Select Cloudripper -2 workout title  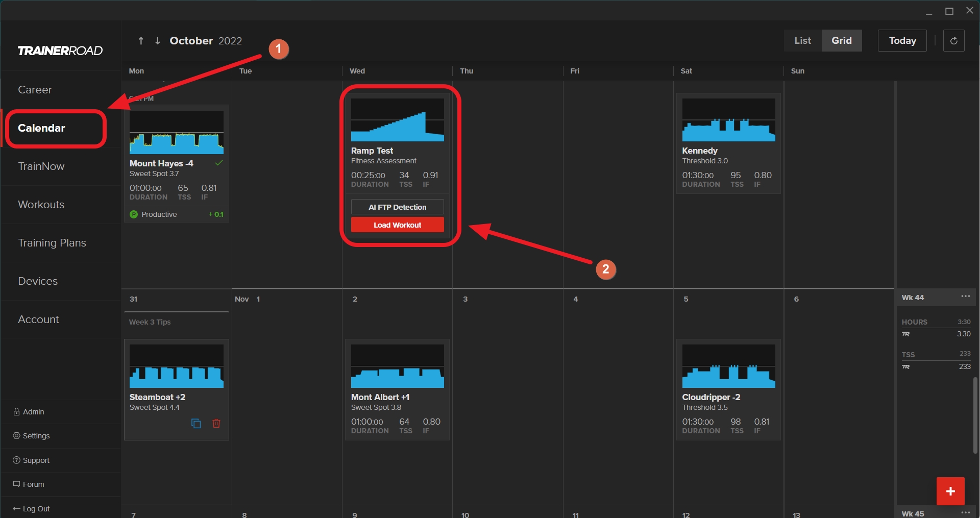(x=711, y=397)
